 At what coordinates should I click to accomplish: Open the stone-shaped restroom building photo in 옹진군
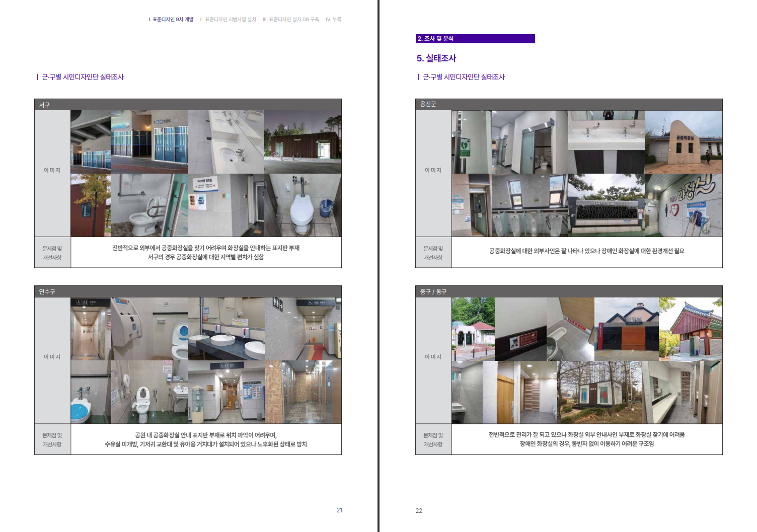(684, 142)
